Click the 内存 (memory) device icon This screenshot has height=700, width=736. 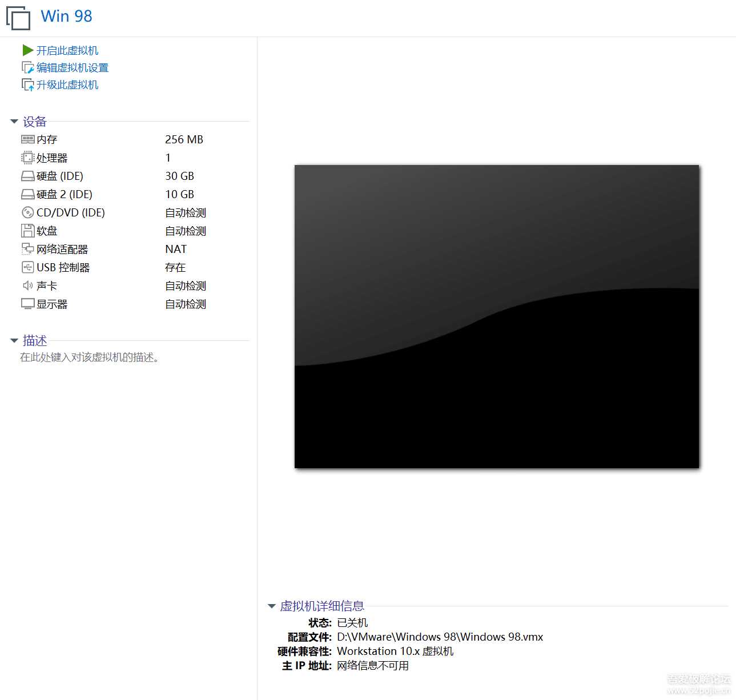[28, 139]
